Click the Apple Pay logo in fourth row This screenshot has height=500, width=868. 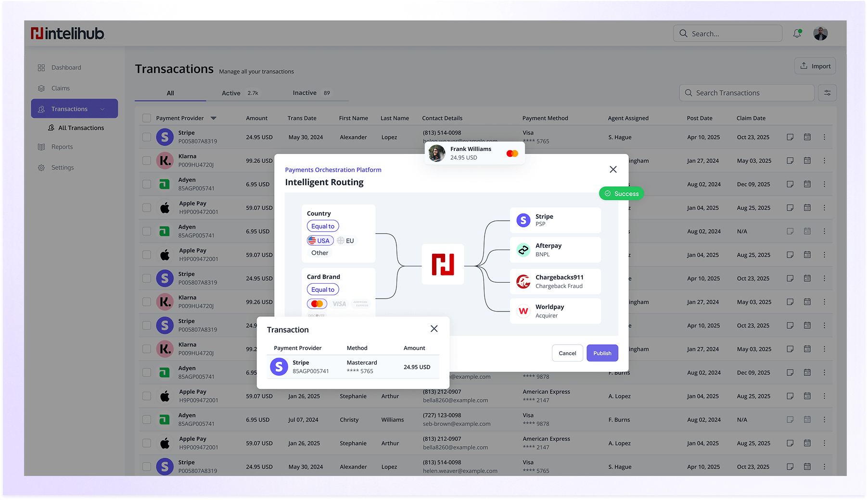click(165, 208)
